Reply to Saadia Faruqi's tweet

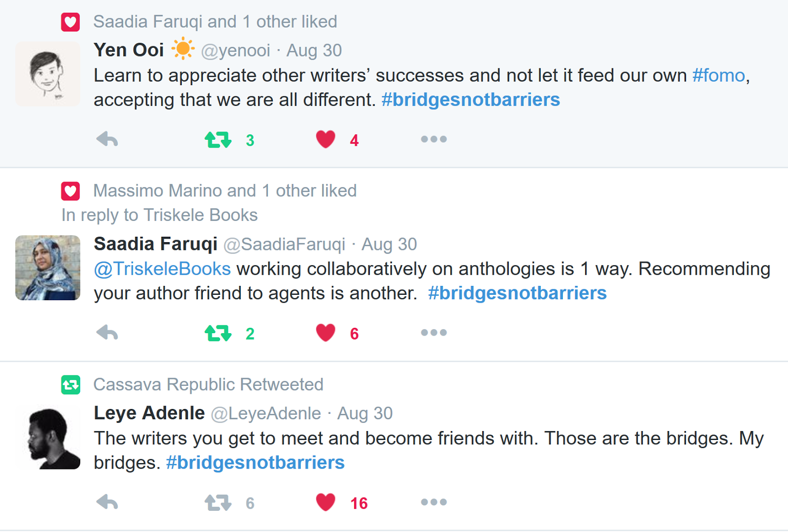point(107,333)
